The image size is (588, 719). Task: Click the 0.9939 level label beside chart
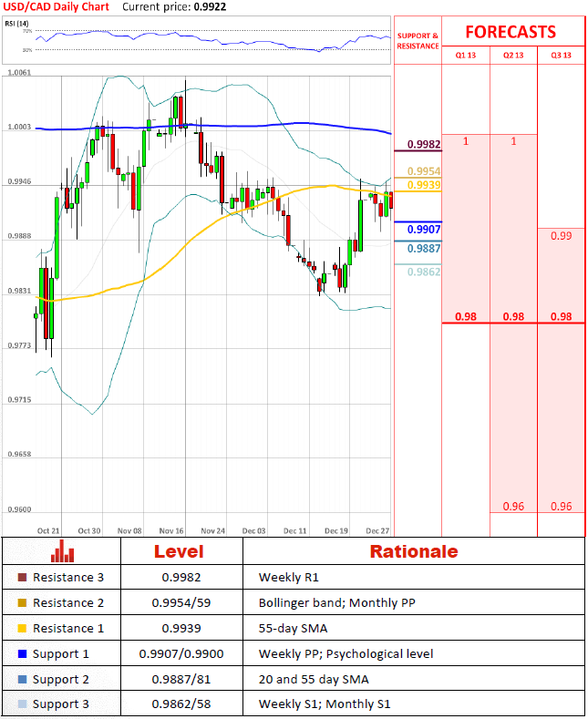[424, 185]
